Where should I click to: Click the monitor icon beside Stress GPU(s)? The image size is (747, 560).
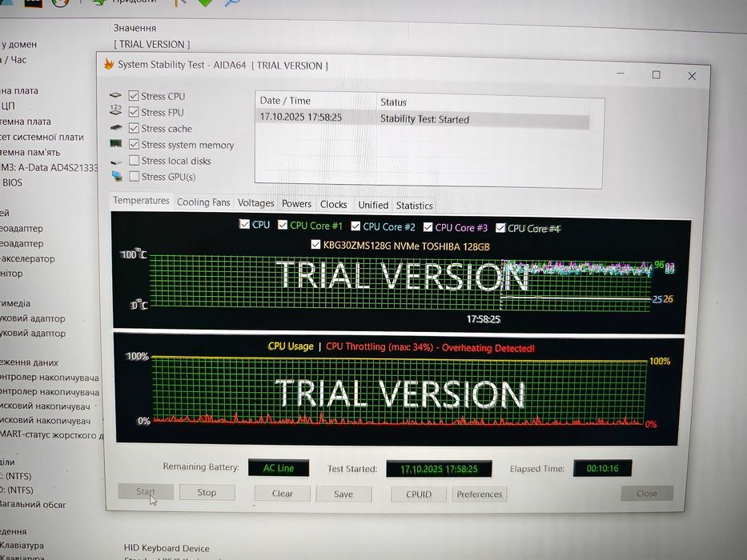coord(117,176)
